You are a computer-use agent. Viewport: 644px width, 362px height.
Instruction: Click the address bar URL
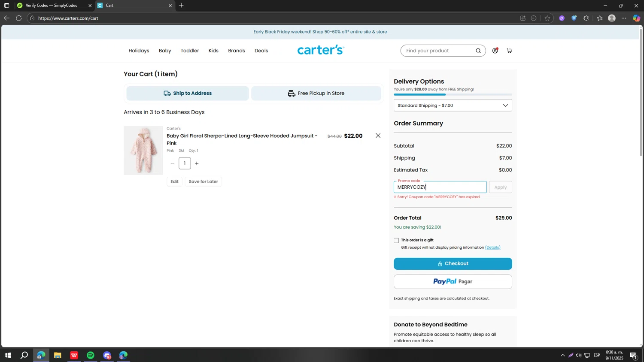pyautogui.click(x=68, y=18)
